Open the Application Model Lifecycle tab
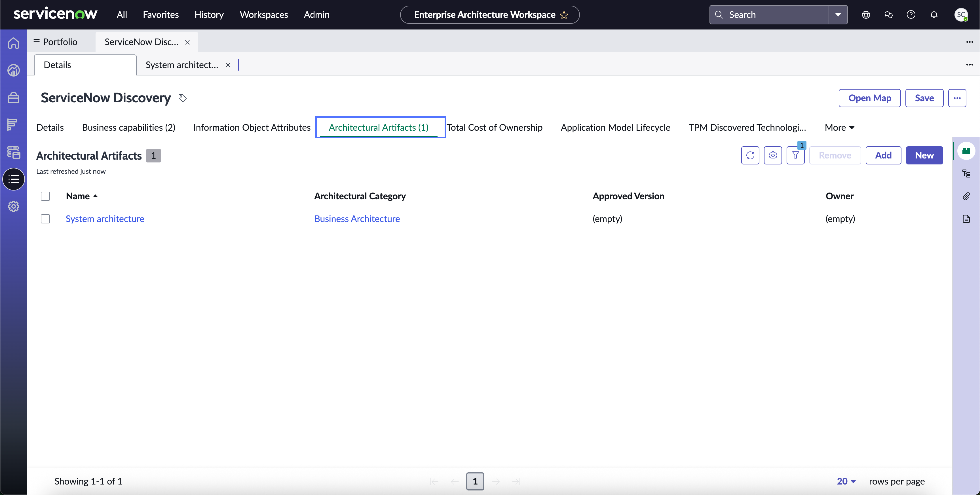Screen dimensions: 980x495 pyautogui.click(x=615, y=128)
